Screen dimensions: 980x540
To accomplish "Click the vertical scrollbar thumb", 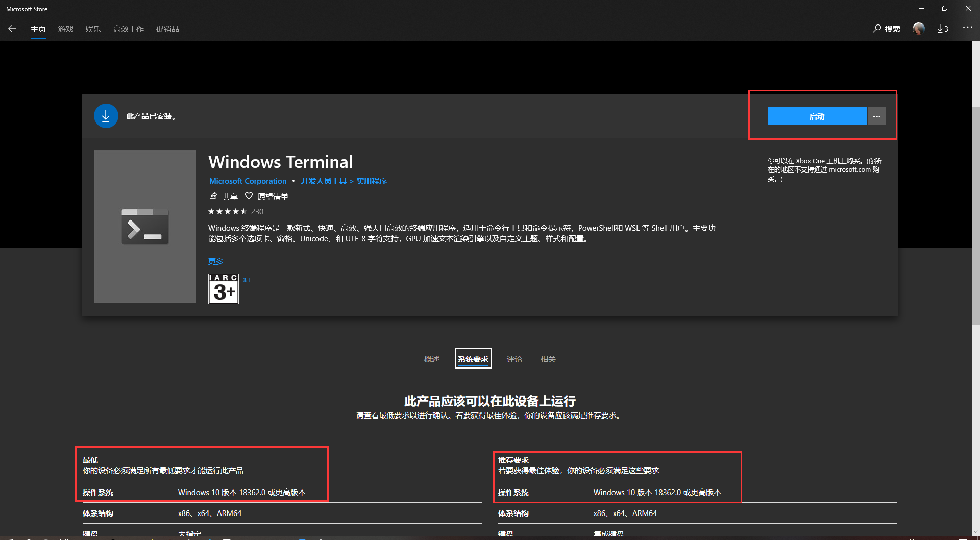I will pos(976,215).
